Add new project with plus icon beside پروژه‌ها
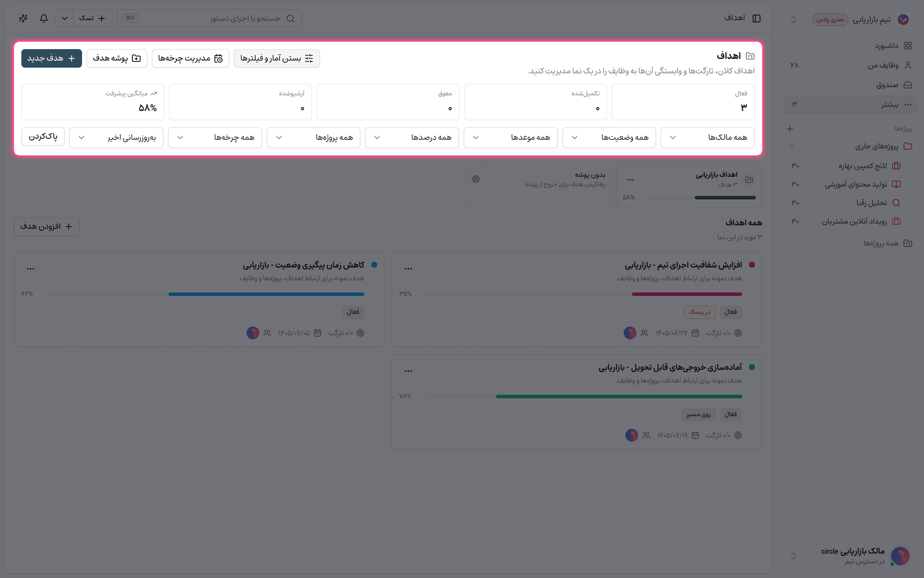This screenshot has width=924, height=578. coord(790,129)
